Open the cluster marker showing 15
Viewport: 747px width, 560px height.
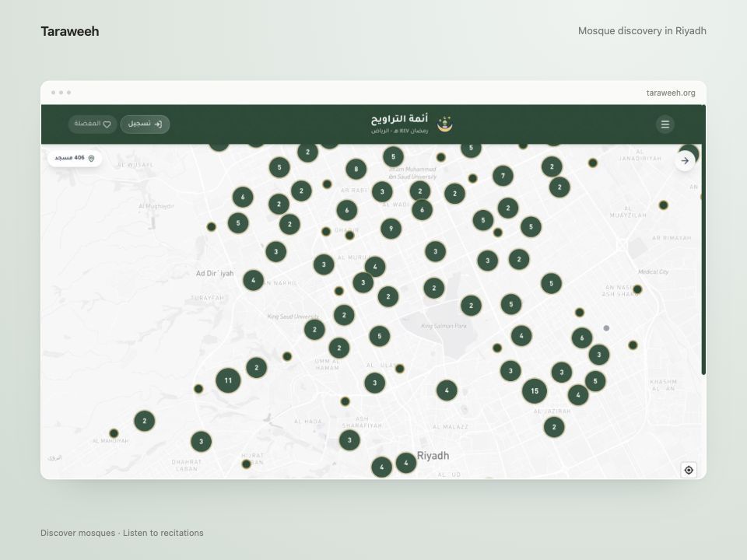point(535,391)
